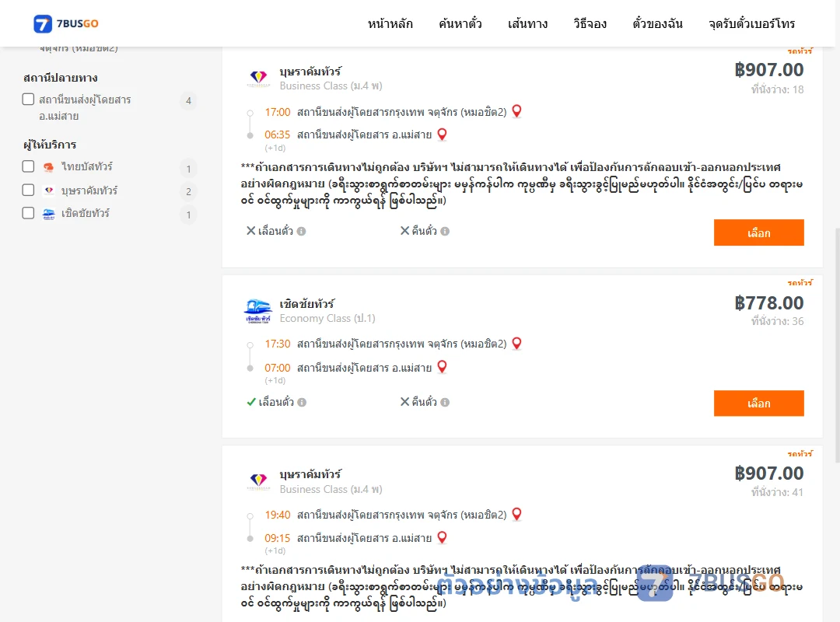Click the เชิดชัยทัวร์ logo in filters
840x622 pixels.
coord(49,214)
